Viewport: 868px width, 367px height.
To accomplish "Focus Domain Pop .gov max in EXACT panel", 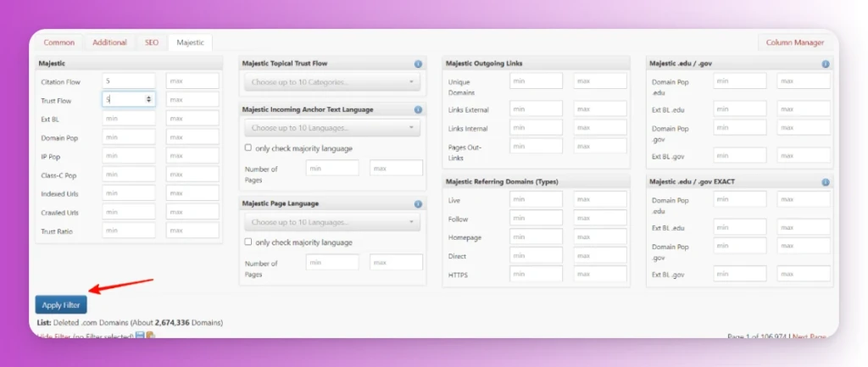I will coord(804,245).
